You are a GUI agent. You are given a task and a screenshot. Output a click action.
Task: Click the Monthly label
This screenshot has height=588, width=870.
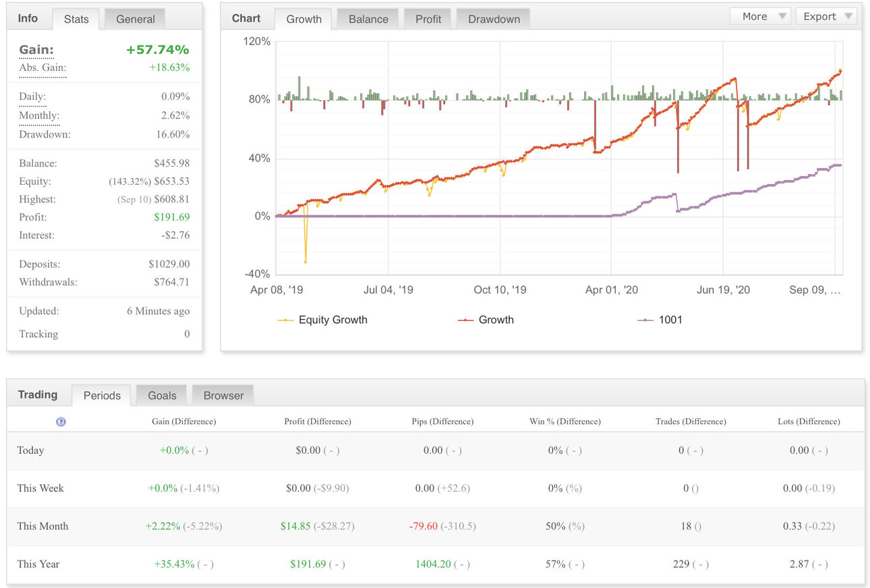point(39,115)
